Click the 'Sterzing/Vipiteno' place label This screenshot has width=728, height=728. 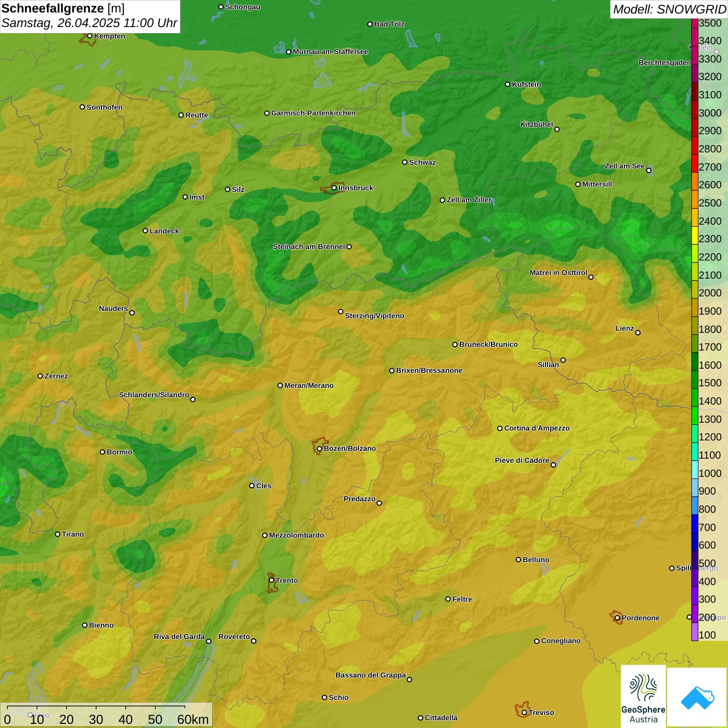tap(374, 316)
